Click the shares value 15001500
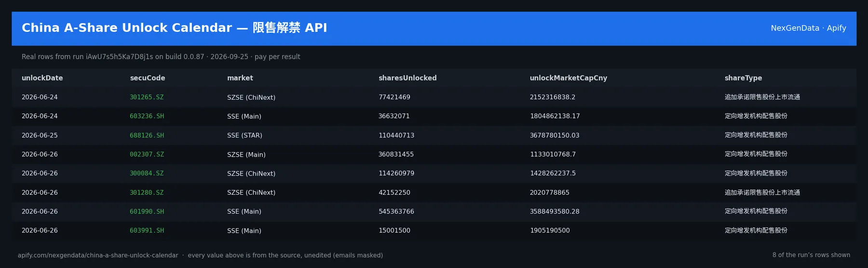Viewport: 868px width, 268px height. tap(394, 230)
